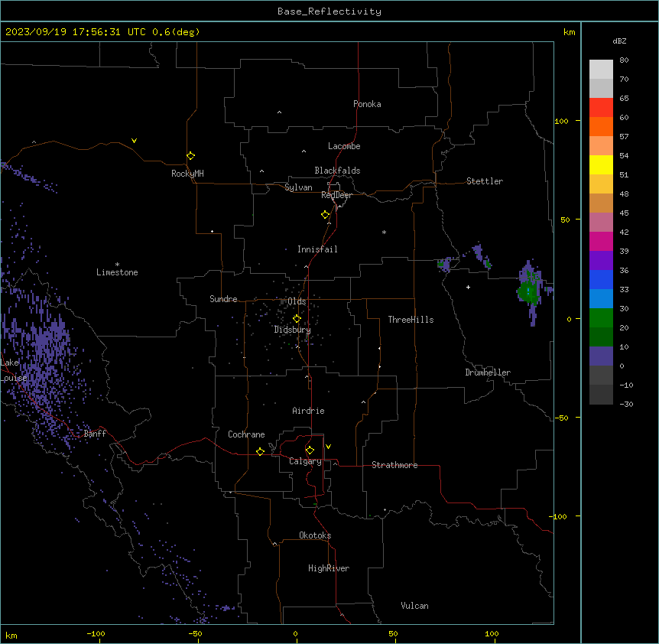Viewport: 659px width, 644px height.
Task: Select the Okotoks label
Action: pos(315,535)
